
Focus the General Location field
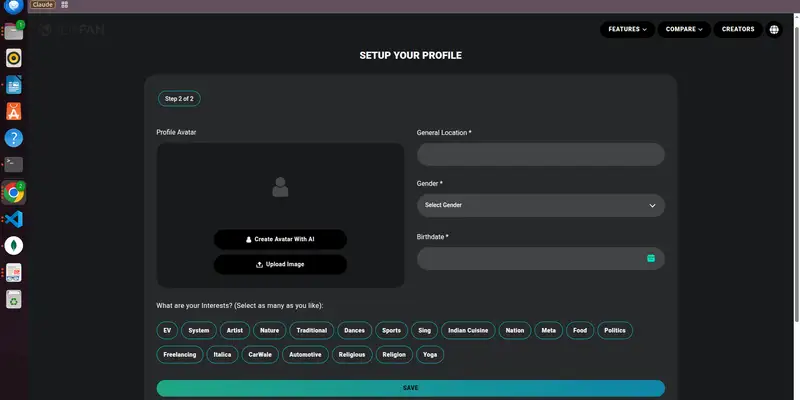(x=540, y=154)
